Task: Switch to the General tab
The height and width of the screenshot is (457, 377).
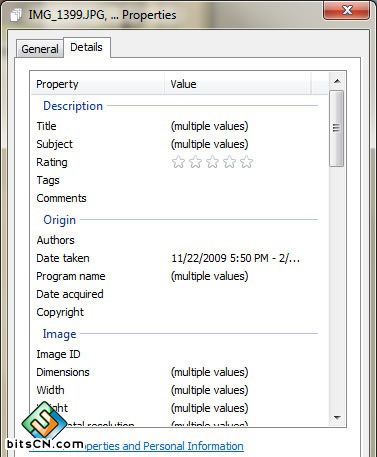Action: [40, 49]
